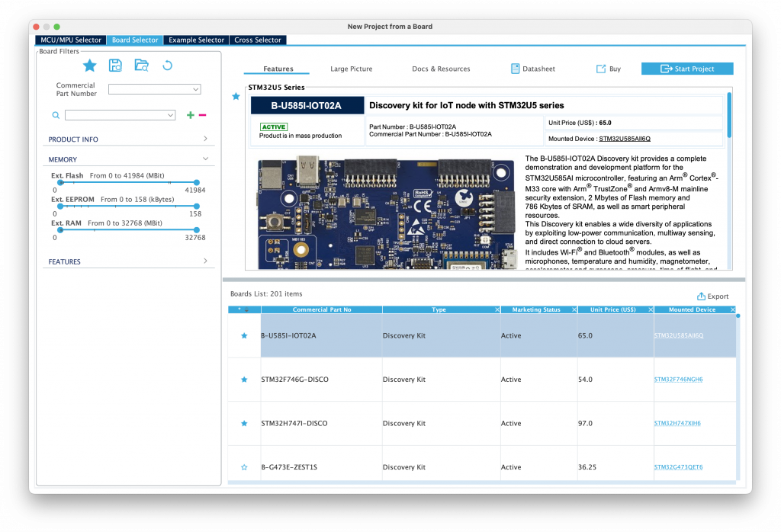The image size is (781, 532).
Task: Switch to the MCU/MPU Selector tab
Action: point(71,40)
